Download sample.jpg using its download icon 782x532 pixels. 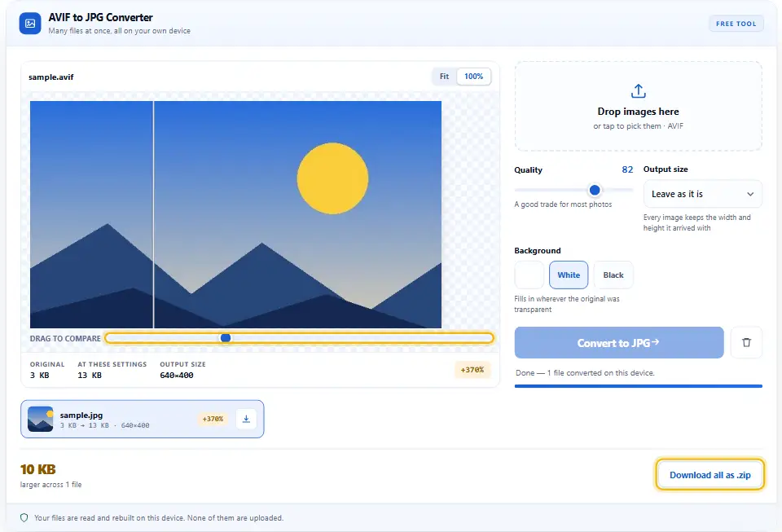pos(246,419)
